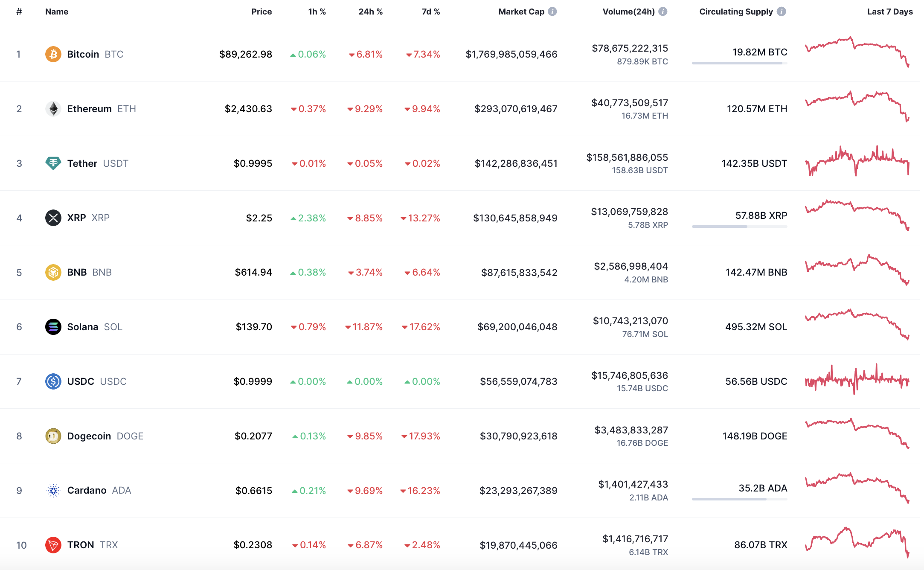Viewport: 924px width, 570px height.
Task: Click the Bitcoin logo icon
Action: tap(53, 54)
